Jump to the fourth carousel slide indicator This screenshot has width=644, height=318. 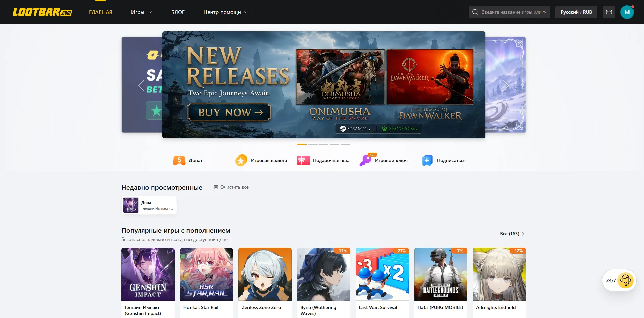(x=334, y=144)
